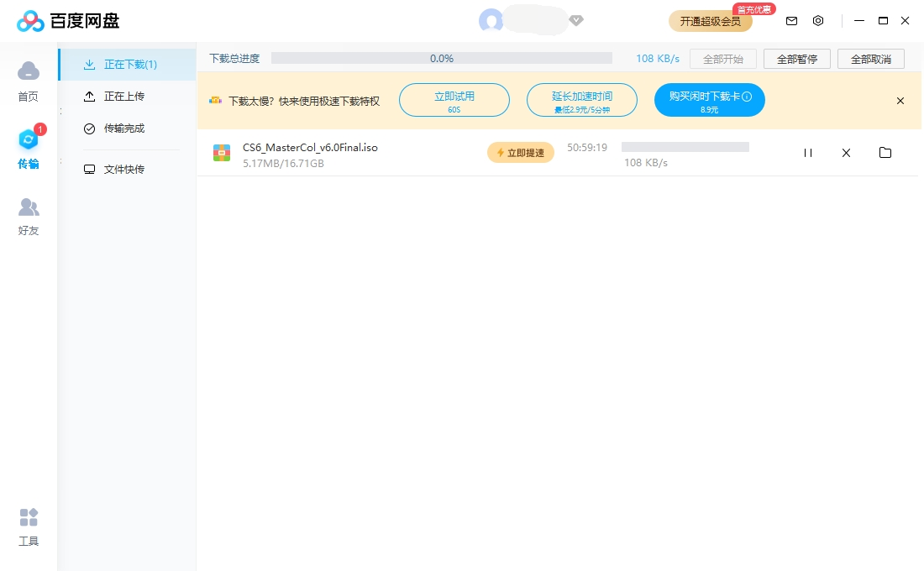
Task: Click the 下载总进度 overall progress bar
Action: coord(441,58)
